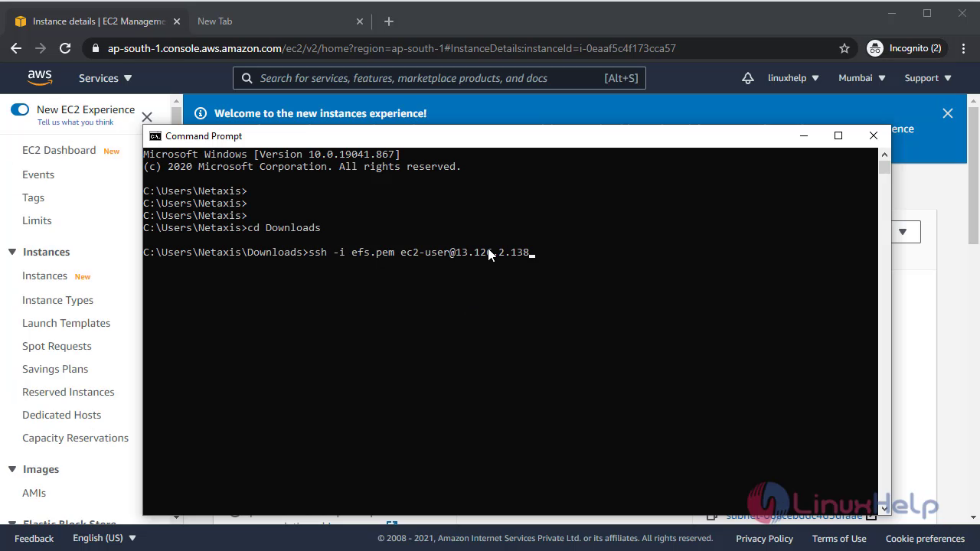Click the Command Prompt title bar icon

[155, 136]
